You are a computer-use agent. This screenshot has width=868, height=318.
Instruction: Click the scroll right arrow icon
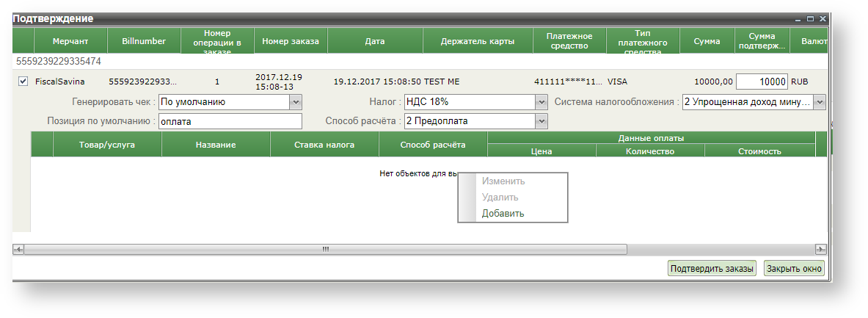coord(820,250)
